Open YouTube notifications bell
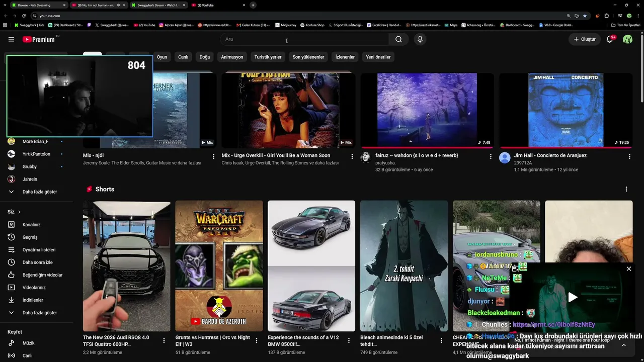This screenshot has height=362, width=644. [610, 39]
